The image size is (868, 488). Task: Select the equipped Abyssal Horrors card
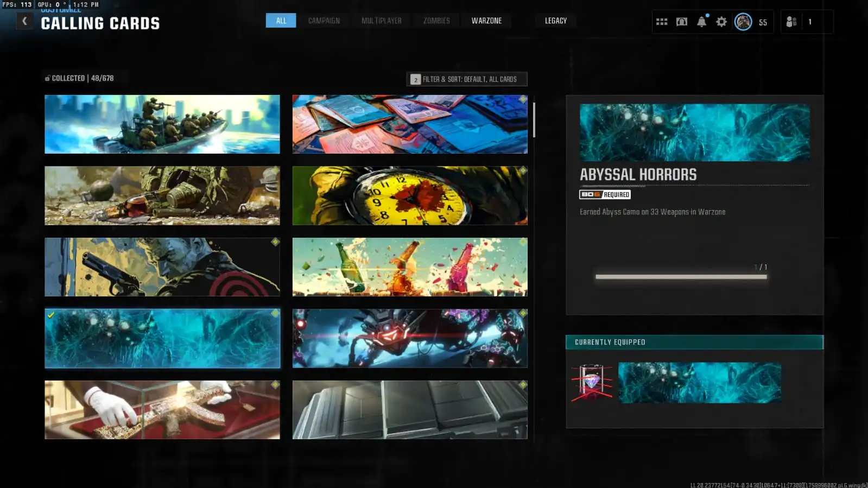click(162, 338)
